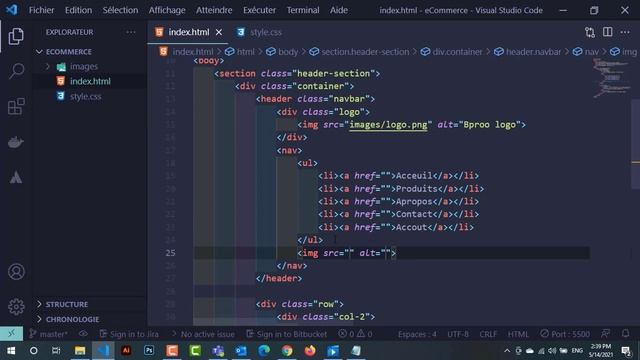Click the body breadcrumb
Viewport: 640px width, 360px height.
(282, 52)
